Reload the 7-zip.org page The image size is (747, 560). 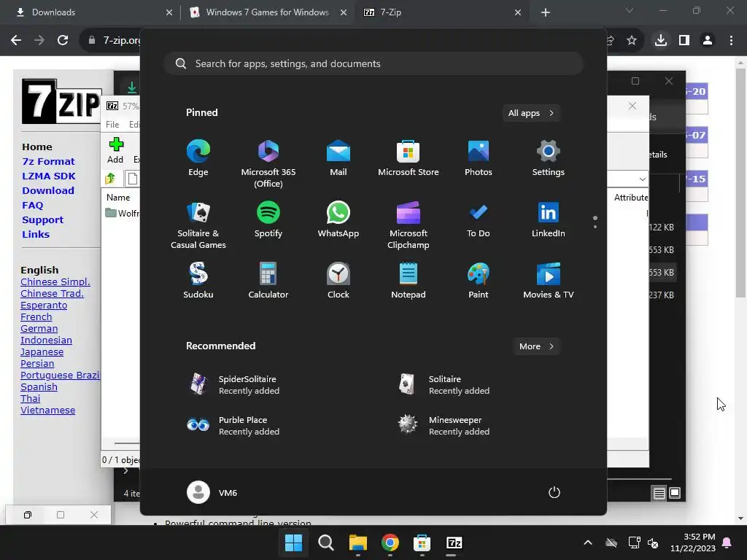coord(63,41)
